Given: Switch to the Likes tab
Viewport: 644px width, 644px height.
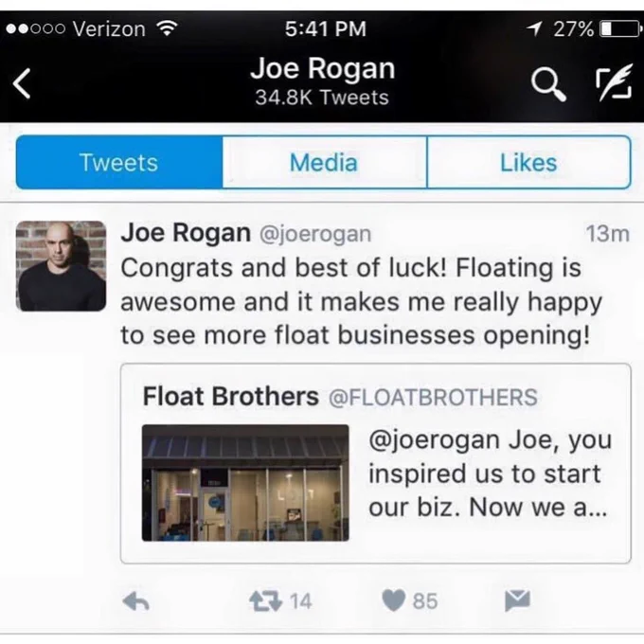Looking at the screenshot, I should tap(528, 162).
